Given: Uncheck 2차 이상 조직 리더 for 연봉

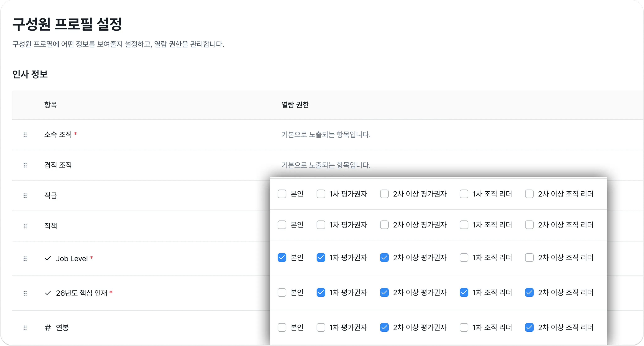Looking at the screenshot, I should [529, 328].
